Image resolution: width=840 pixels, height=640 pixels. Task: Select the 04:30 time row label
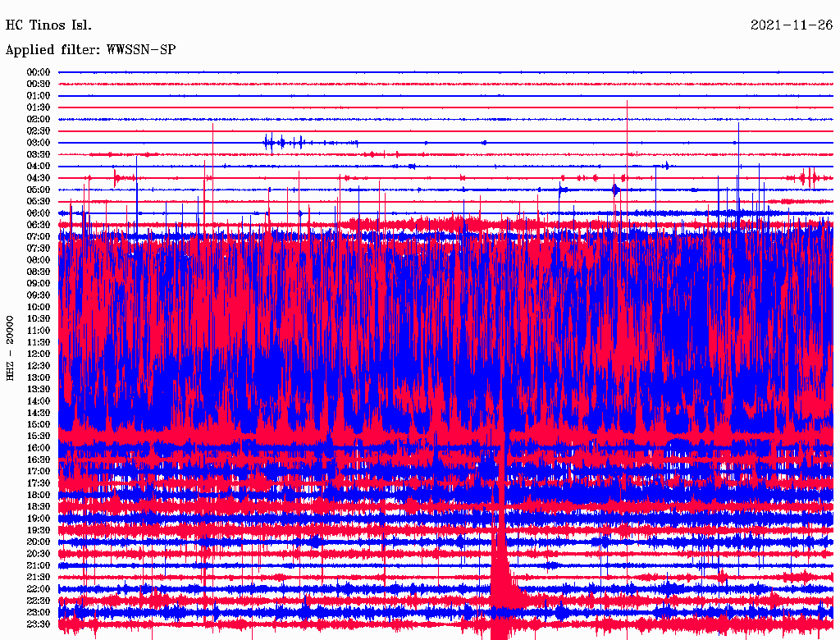[x=39, y=178]
